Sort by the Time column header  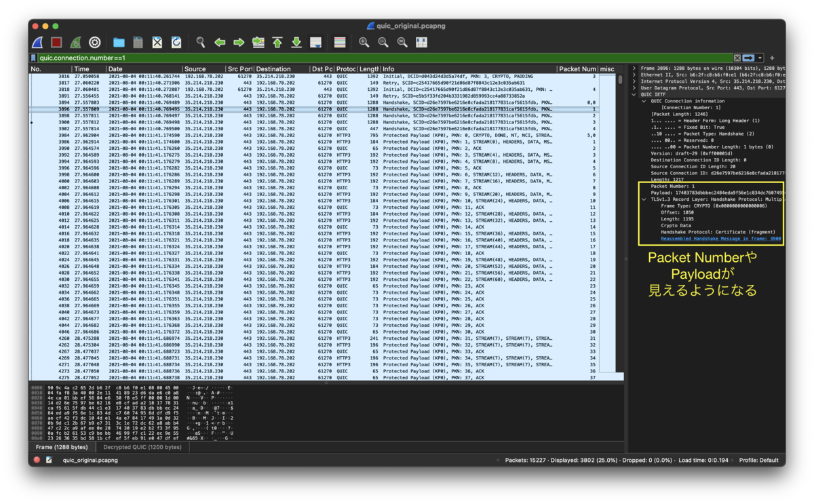[x=89, y=69]
